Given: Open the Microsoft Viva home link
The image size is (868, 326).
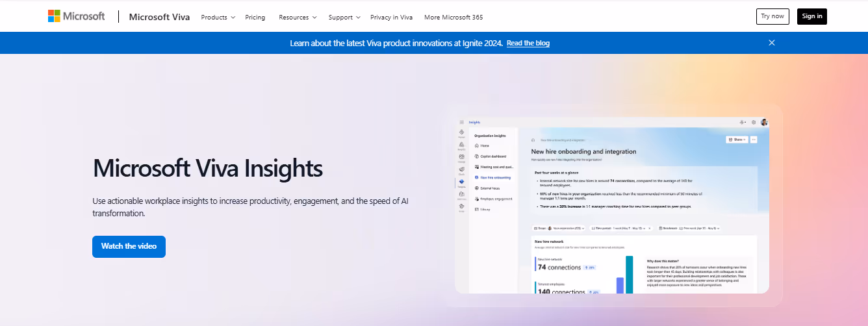Looking at the screenshot, I should pyautogui.click(x=159, y=17).
